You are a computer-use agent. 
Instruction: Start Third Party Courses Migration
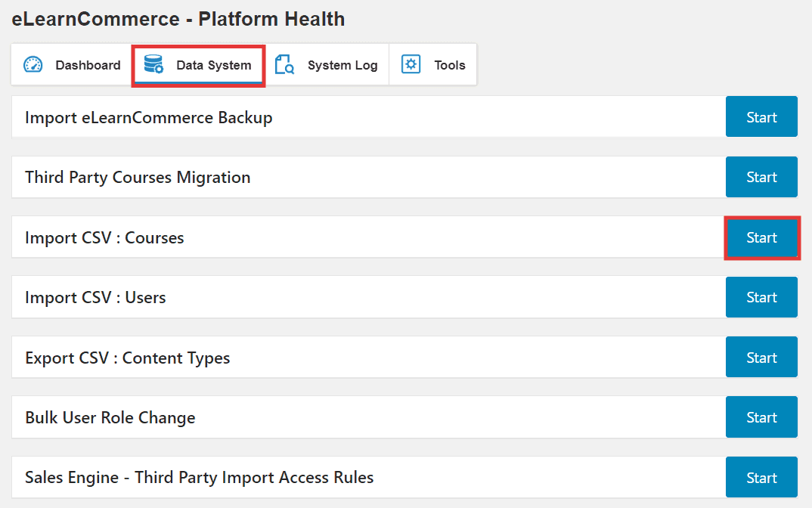[x=761, y=177]
